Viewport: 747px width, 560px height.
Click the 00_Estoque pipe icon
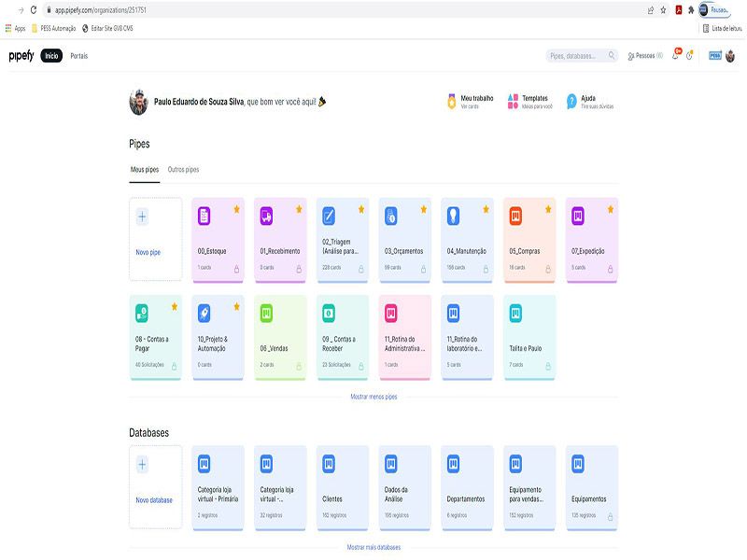tap(204, 216)
